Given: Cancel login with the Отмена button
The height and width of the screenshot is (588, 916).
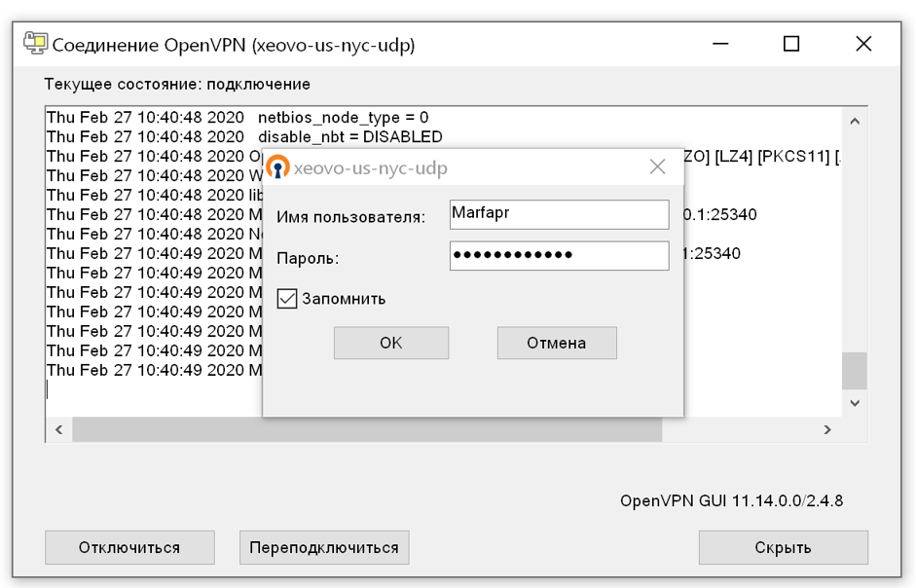Looking at the screenshot, I should pyautogui.click(x=557, y=343).
